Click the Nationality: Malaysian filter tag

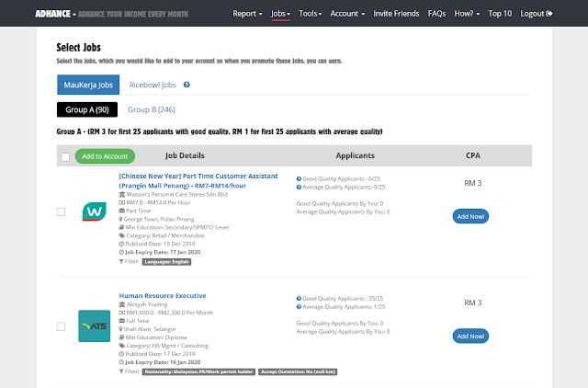pos(198,371)
